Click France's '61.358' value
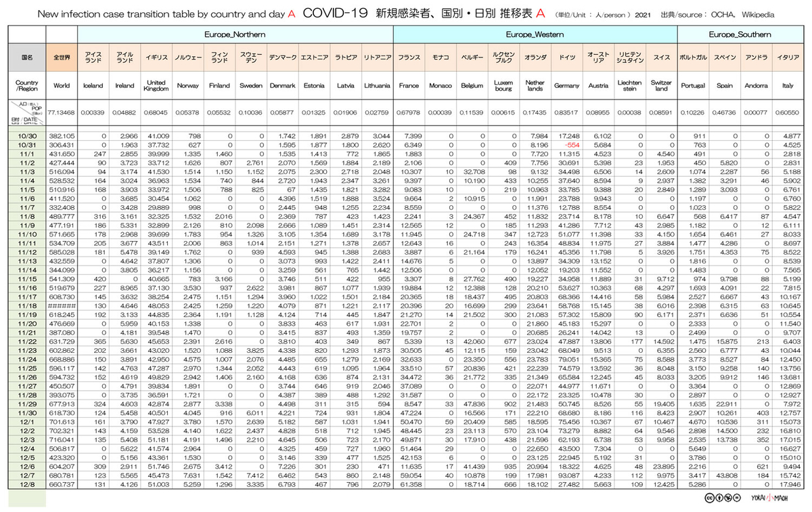 tap(411, 484)
